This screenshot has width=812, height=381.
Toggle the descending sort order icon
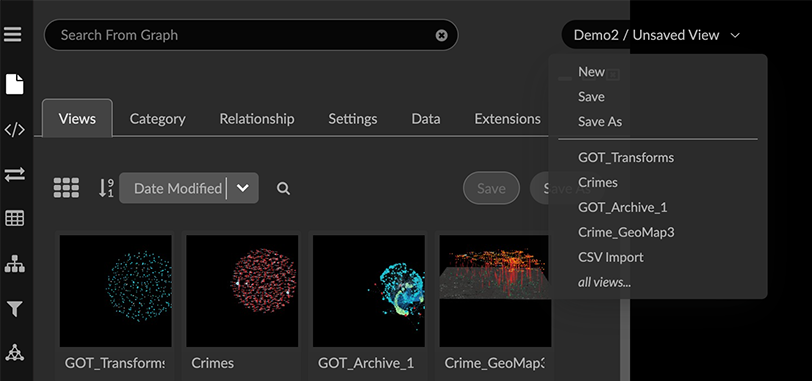tap(106, 188)
